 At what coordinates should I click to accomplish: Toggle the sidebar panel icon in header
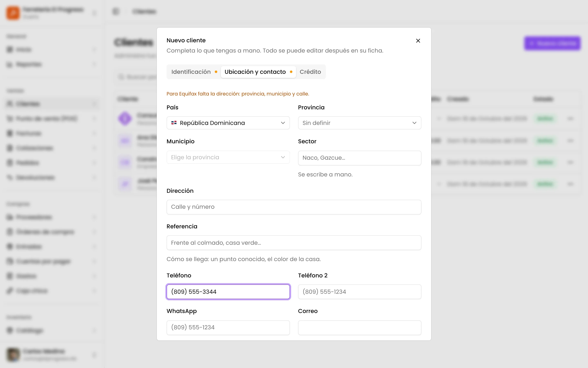(x=116, y=11)
